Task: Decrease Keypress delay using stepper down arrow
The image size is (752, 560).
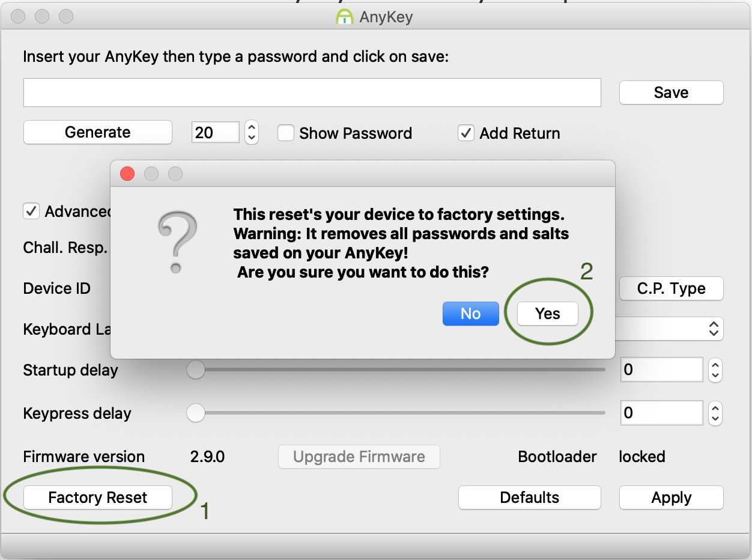Action: pos(715,419)
